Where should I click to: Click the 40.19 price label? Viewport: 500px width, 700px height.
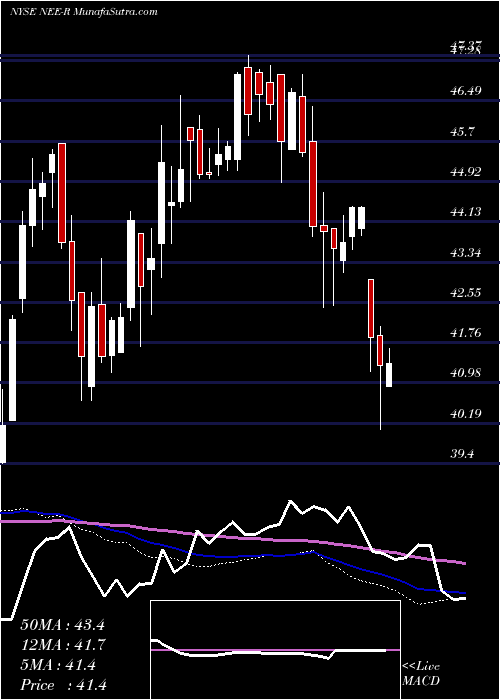point(466,414)
